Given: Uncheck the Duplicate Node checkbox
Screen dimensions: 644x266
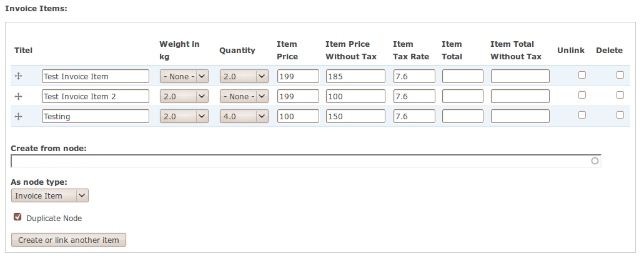Looking at the screenshot, I should click(x=17, y=217).
